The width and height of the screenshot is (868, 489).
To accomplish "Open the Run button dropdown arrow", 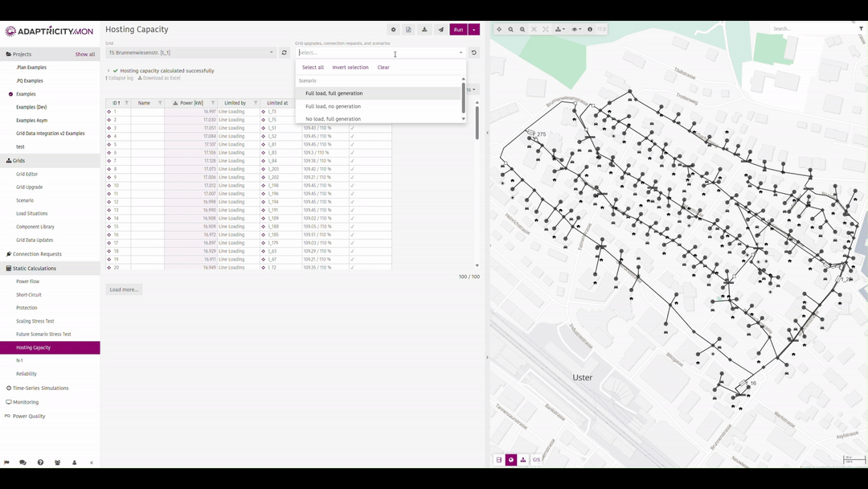I will [474, 30].
